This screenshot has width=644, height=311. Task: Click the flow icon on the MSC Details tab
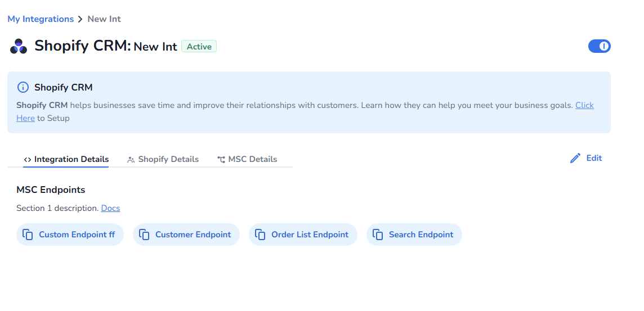point(221,160)
